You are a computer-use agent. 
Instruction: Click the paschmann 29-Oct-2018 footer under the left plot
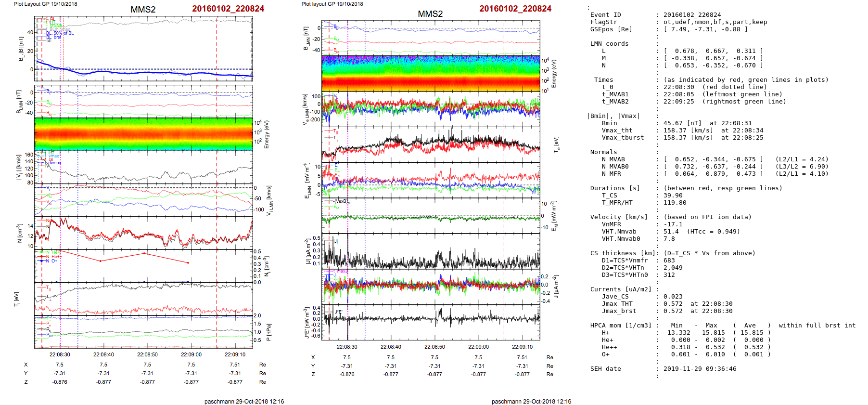pos(244,401)
